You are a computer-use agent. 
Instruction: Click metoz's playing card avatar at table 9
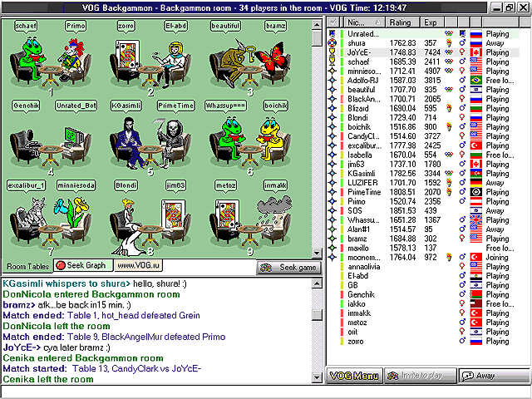coord(227,214)
